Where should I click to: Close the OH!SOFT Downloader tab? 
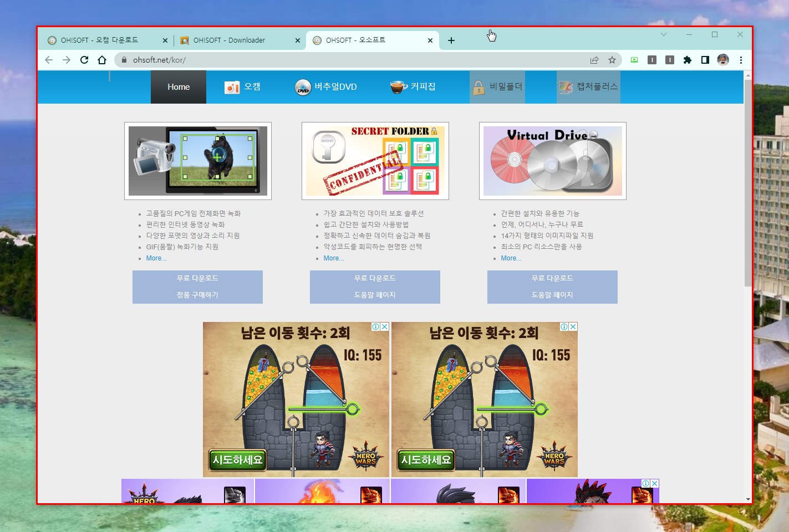[x=298, y=40]
